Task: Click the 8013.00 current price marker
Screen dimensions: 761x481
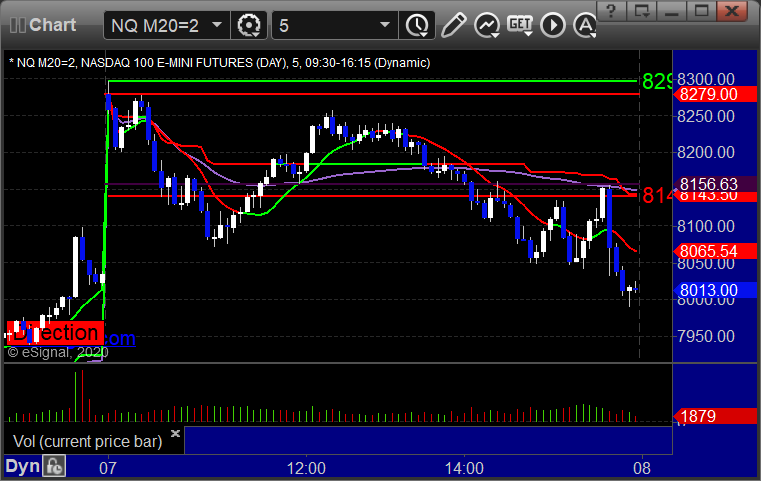Action: [x=715, y=290]
